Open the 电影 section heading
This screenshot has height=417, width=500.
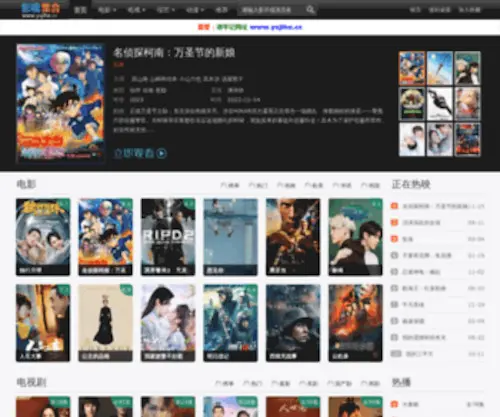coord(26,184)
